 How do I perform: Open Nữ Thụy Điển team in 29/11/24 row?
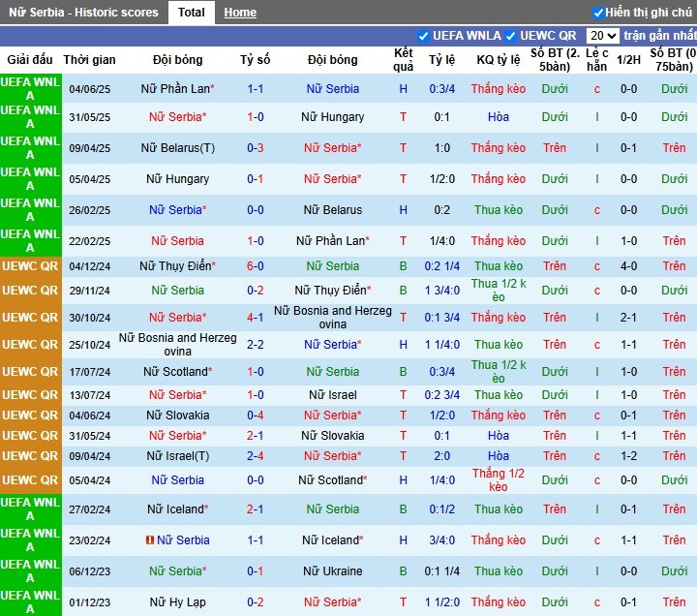click(x=332, y=291)
